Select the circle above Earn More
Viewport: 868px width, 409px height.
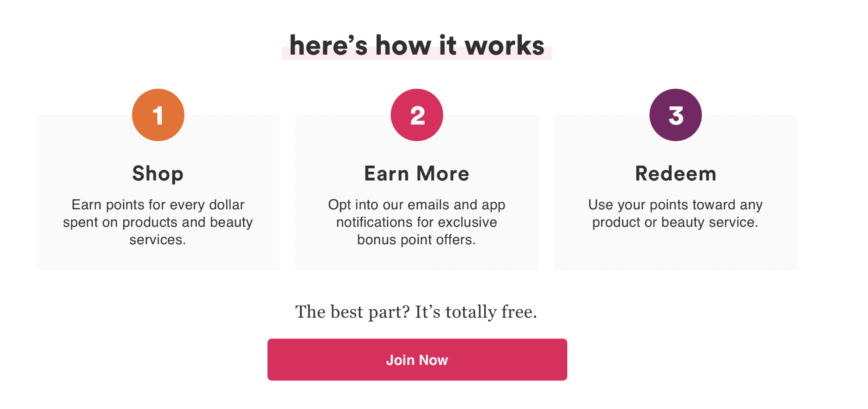417,114
